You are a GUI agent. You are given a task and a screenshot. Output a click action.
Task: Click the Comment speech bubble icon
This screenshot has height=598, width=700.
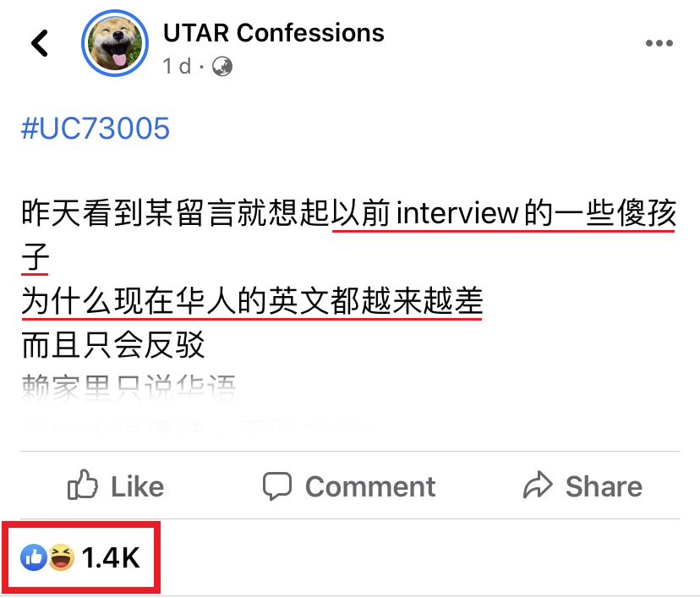pyautogui.click(x=277, y=486)
